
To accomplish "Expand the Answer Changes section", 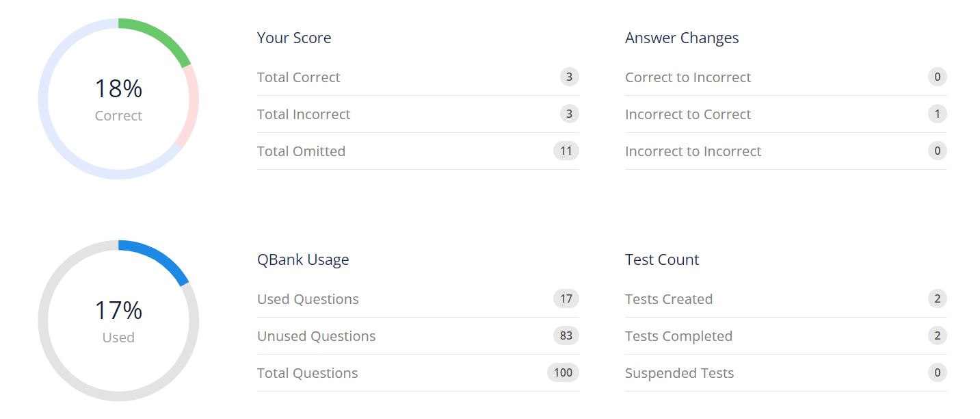I will coord(681,38).
